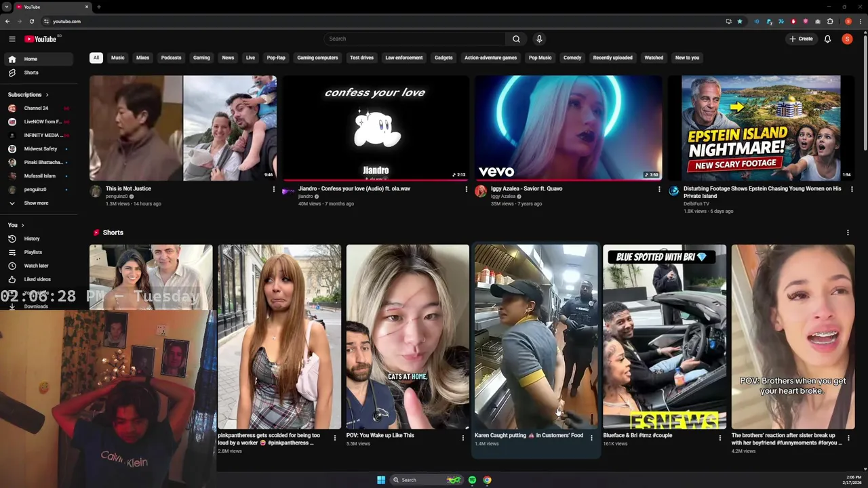Open options for 'This is Not Justice'
Screen dimensions: 868x488
(273, 189)
